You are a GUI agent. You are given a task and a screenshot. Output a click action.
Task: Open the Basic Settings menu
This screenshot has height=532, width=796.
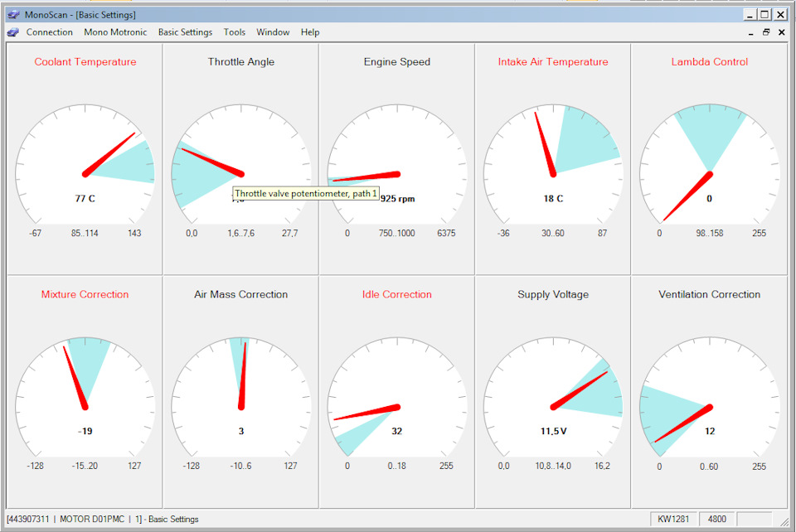click(185, 32)
